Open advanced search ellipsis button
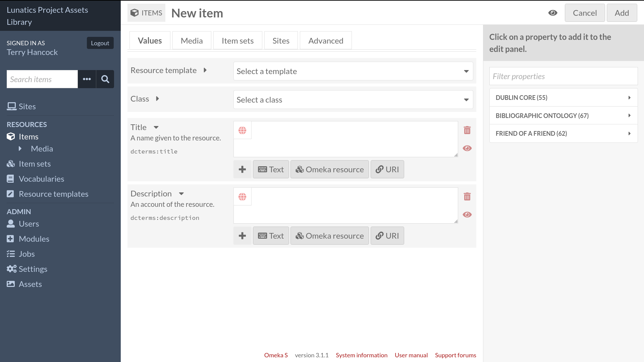644x362 pixels. pos(87,79)
